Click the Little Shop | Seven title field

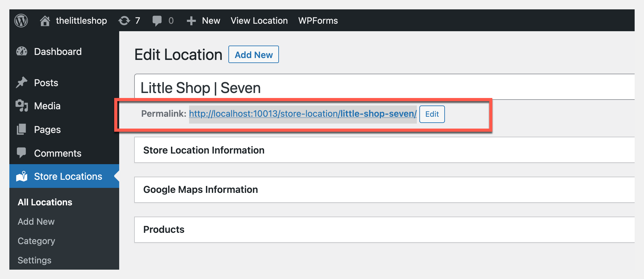tap(374, 88)
